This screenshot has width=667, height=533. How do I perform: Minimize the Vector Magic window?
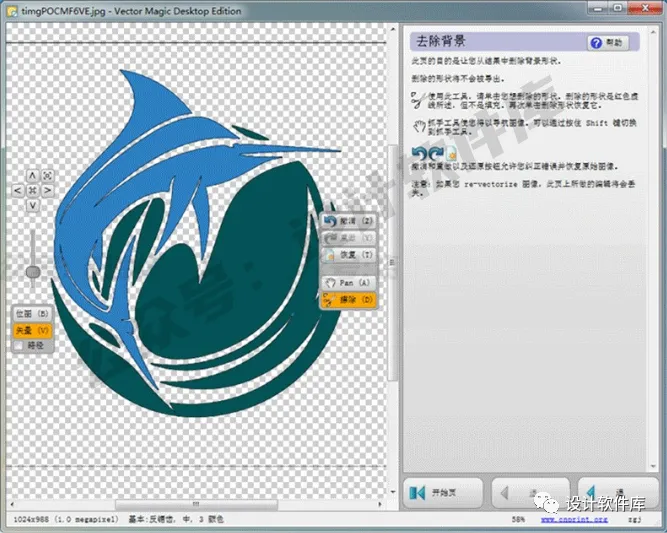click(599, 8)
